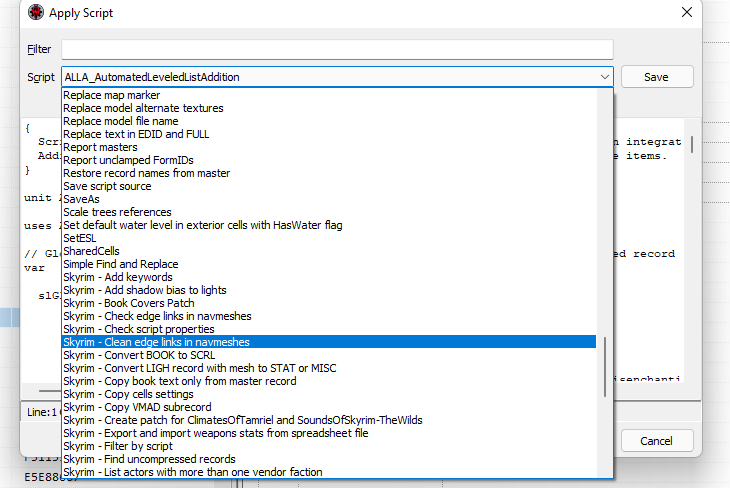730x488 pixels.
Task: Choose 'Skyrim - Add keywords' entry
Action: coord(329,277)
